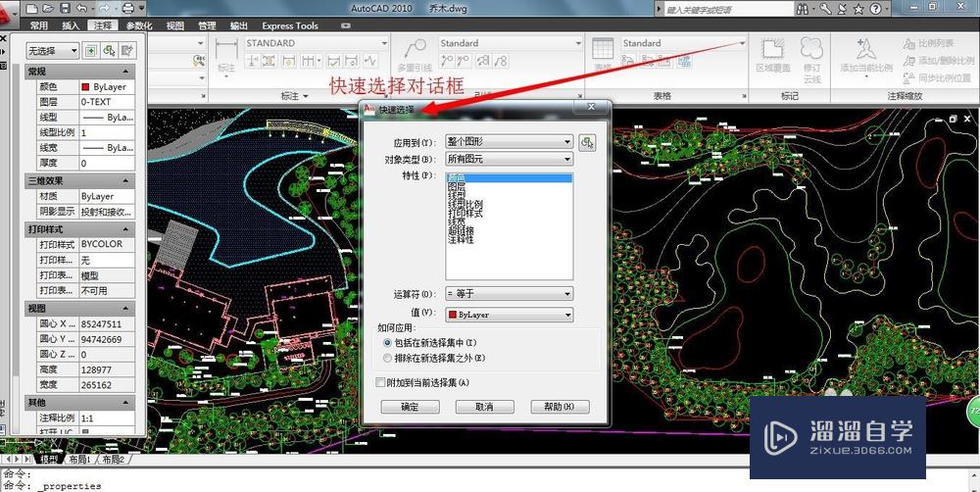The width and height of the screenshot is (980, 492).
Task: Open the 值 dropdown showing ByLayer
Action: tap(509, 315)
